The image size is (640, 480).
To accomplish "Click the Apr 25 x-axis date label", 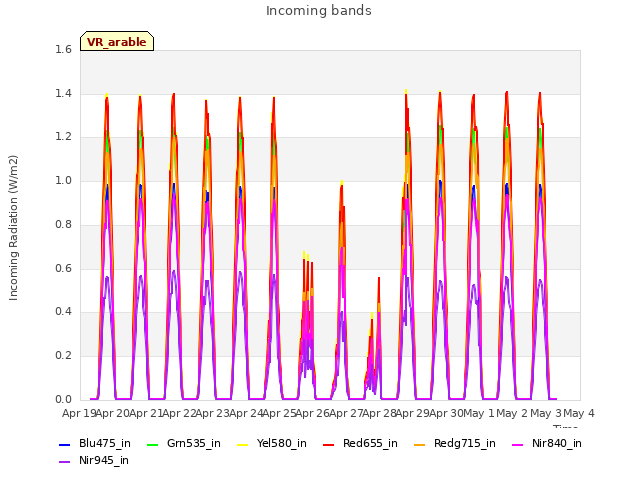I will click(280, 413).
